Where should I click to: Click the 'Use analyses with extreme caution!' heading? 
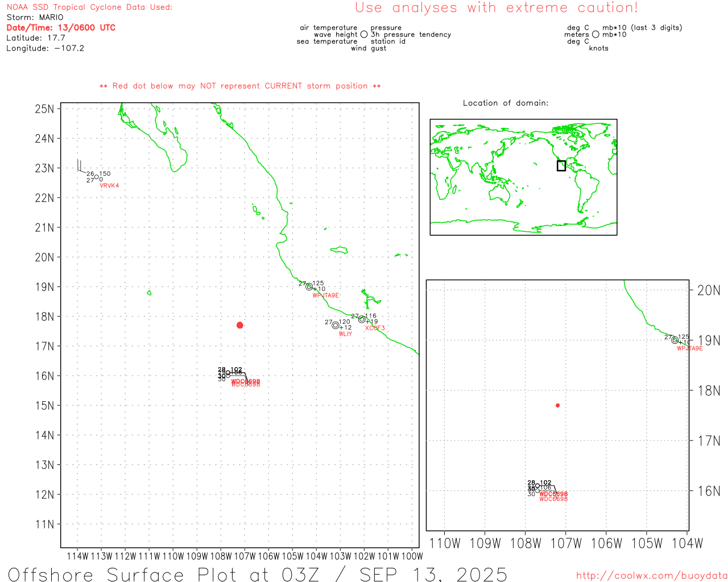point(497,7)
